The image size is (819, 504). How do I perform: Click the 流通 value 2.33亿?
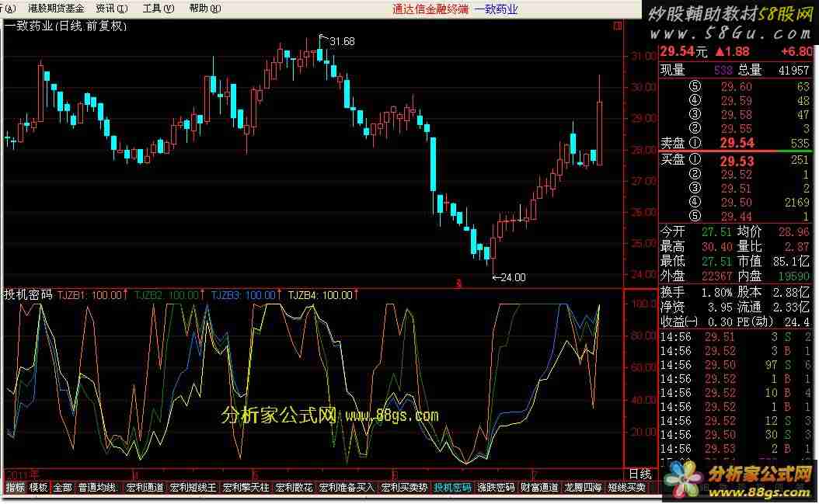point(791,307)
